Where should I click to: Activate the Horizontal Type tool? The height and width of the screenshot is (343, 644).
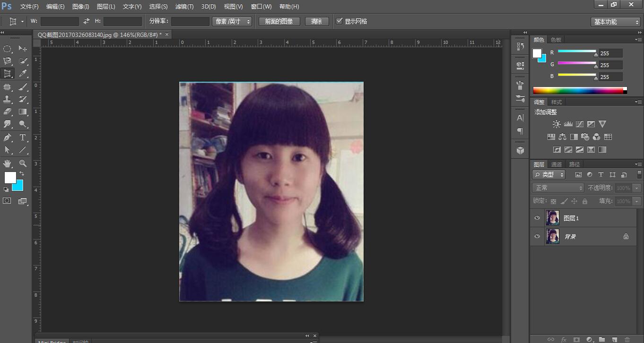(x=23, y=137)
